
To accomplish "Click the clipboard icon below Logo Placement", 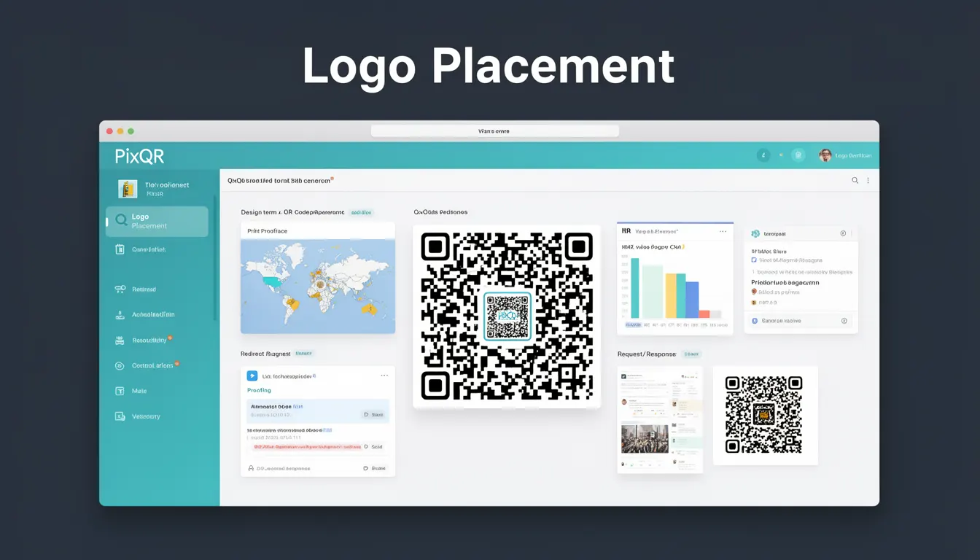I will pyautogui.click(x=120, y=249).
